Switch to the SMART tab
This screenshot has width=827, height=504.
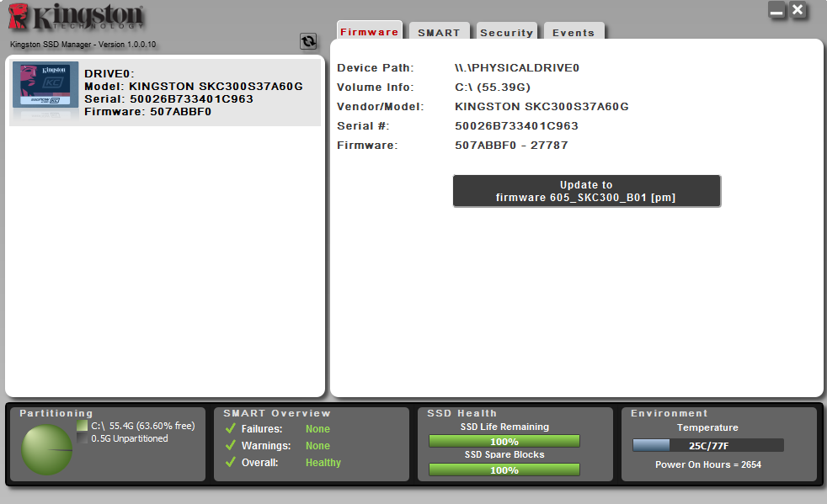pos(439,33)
